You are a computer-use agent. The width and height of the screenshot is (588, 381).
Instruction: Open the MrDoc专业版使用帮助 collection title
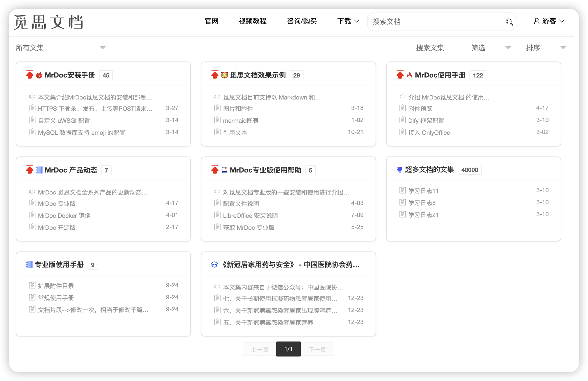(x=265, y=170)
